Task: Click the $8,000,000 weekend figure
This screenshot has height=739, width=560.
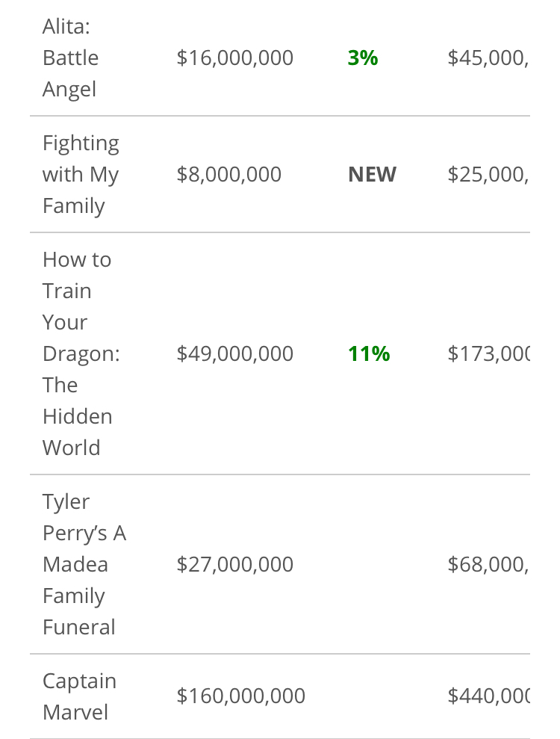Action: tap(229, 174)
